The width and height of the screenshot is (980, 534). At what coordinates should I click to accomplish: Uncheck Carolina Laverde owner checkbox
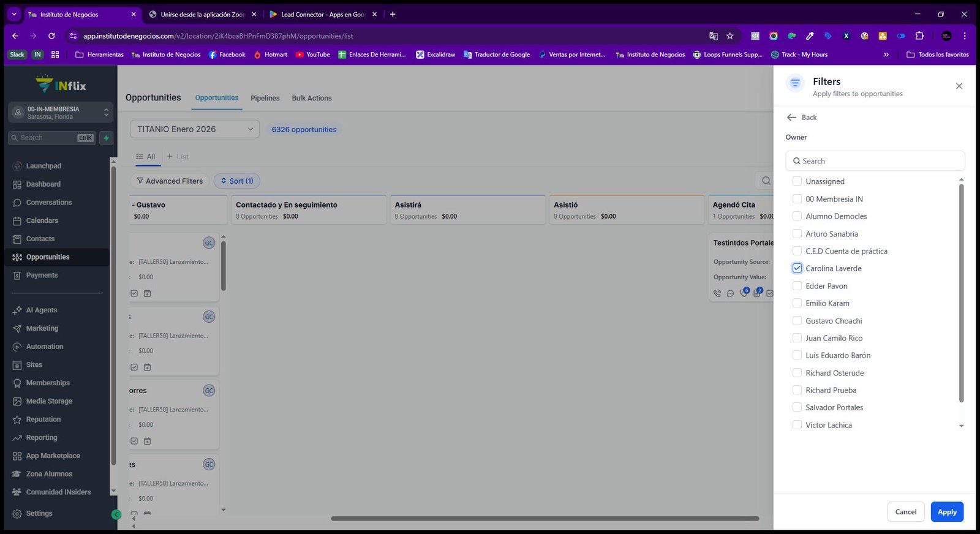tap(797, 268)
